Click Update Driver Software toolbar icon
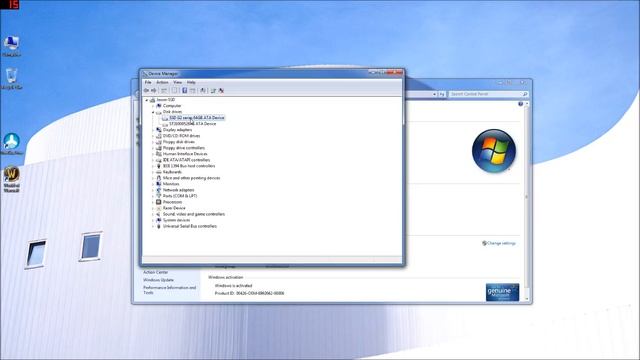The width and height of the screenshot is (640, 360). [x=213, y=91]
